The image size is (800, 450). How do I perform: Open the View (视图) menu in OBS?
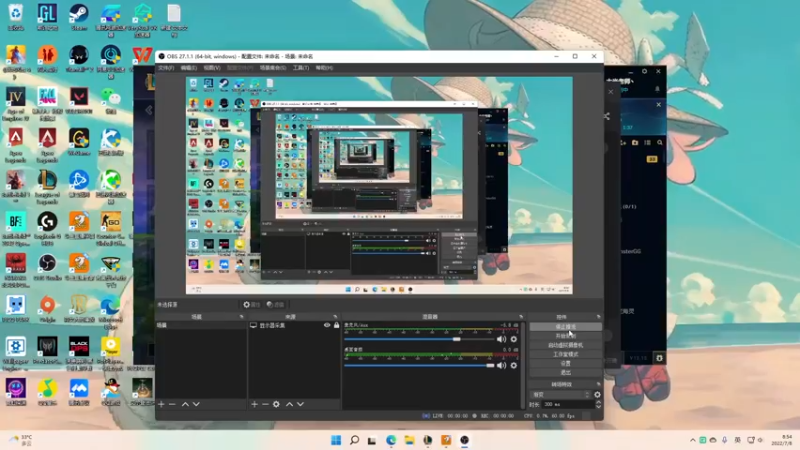pos(212,68)
